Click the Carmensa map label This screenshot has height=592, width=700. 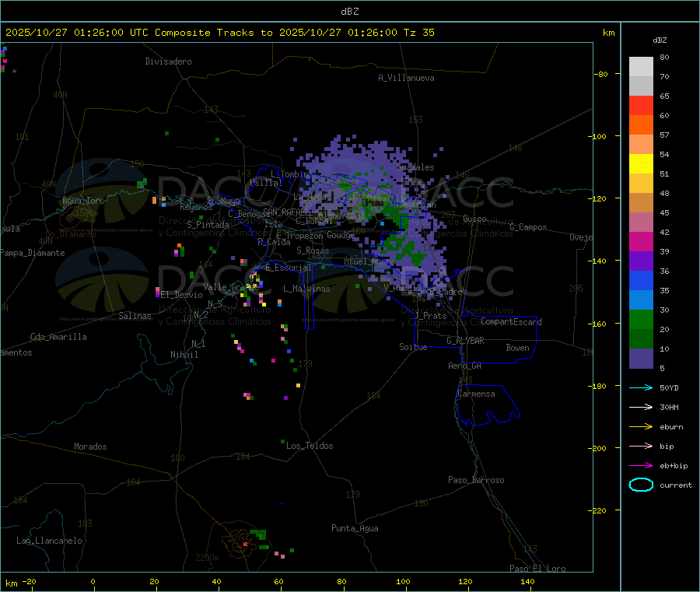pos(476,394)
